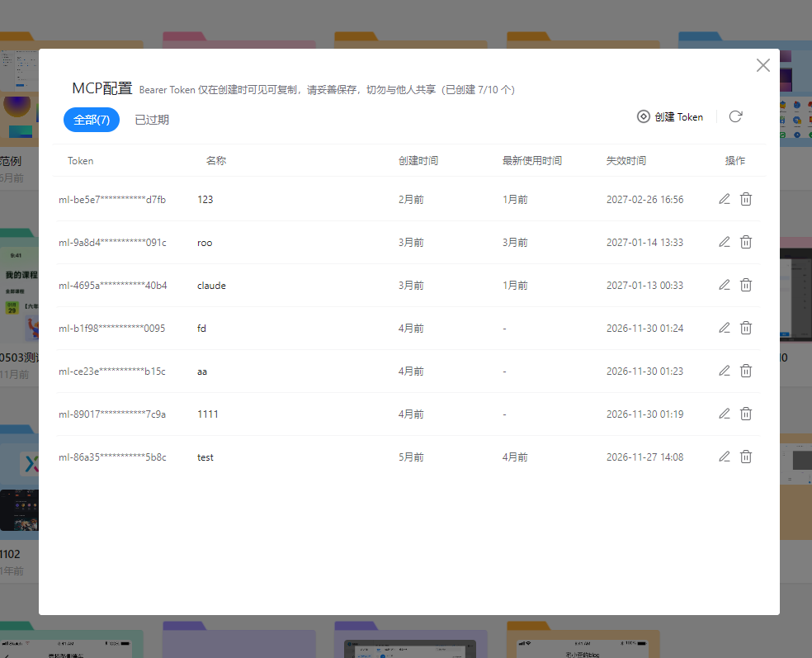Edit the "roo" token
The image size is (812, 658).
(724, 242)
